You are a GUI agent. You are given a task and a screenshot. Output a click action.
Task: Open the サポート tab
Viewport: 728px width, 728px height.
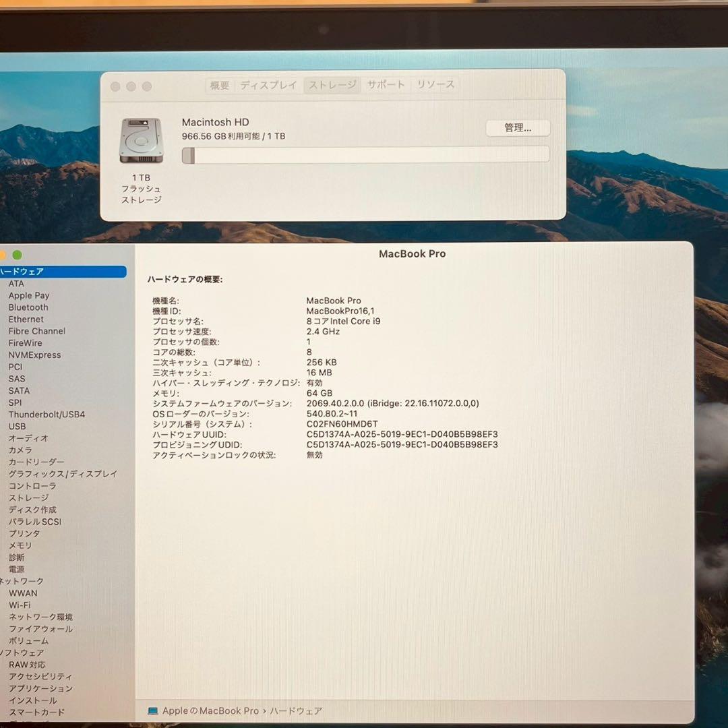tap(386, 85)
